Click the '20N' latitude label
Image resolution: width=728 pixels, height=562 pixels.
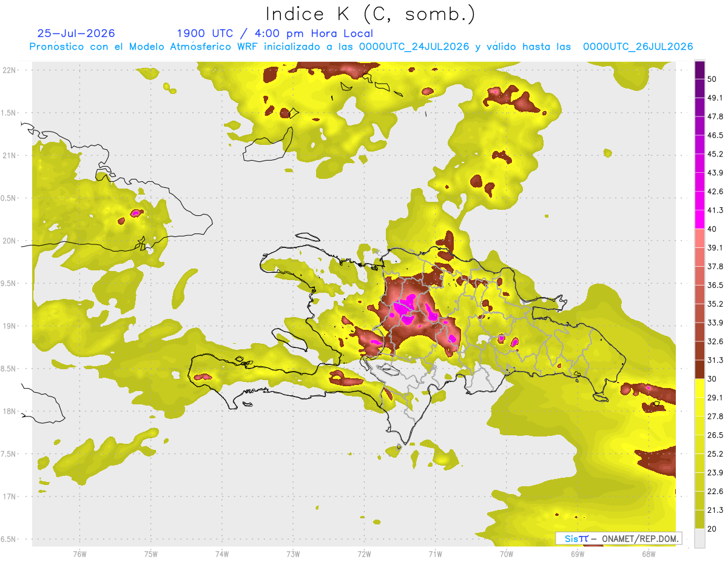point(9,241)
